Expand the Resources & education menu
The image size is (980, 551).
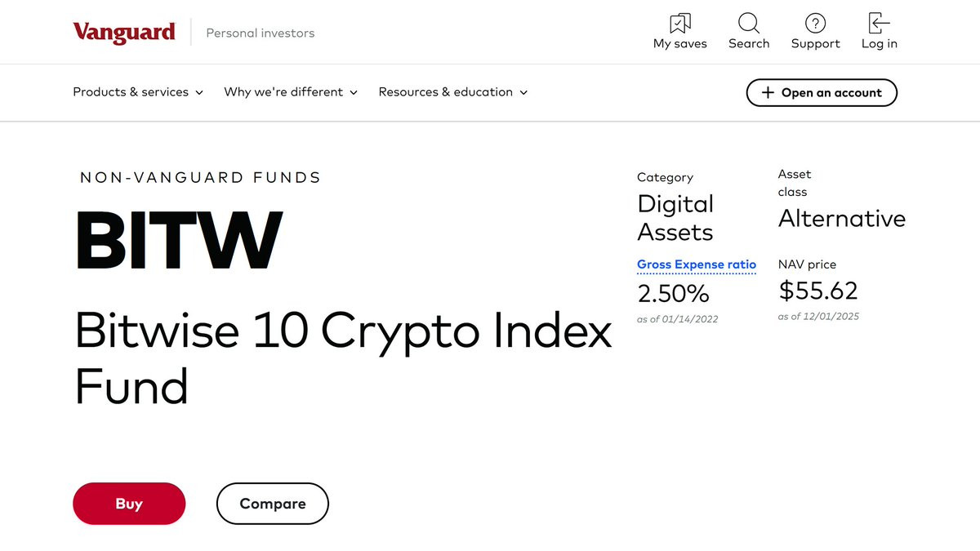click(452, 92)
